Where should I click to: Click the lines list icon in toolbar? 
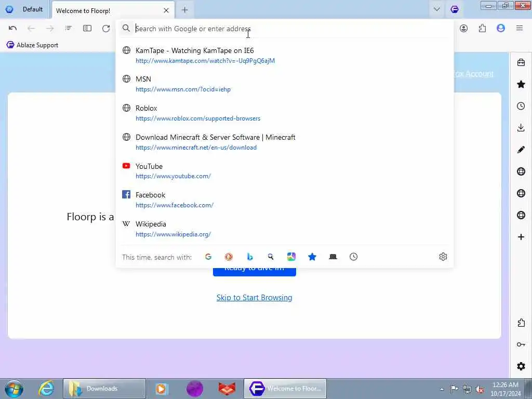coord(69,28)
